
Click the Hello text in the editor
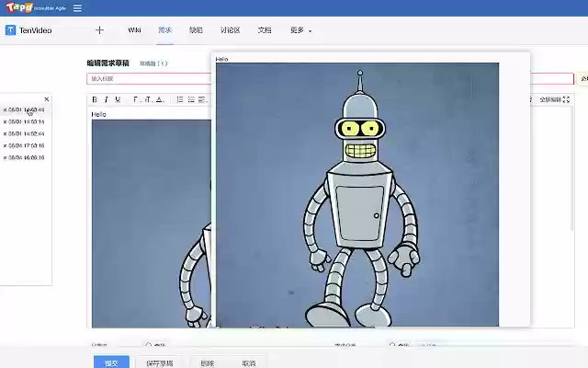(x=98, y=114)
